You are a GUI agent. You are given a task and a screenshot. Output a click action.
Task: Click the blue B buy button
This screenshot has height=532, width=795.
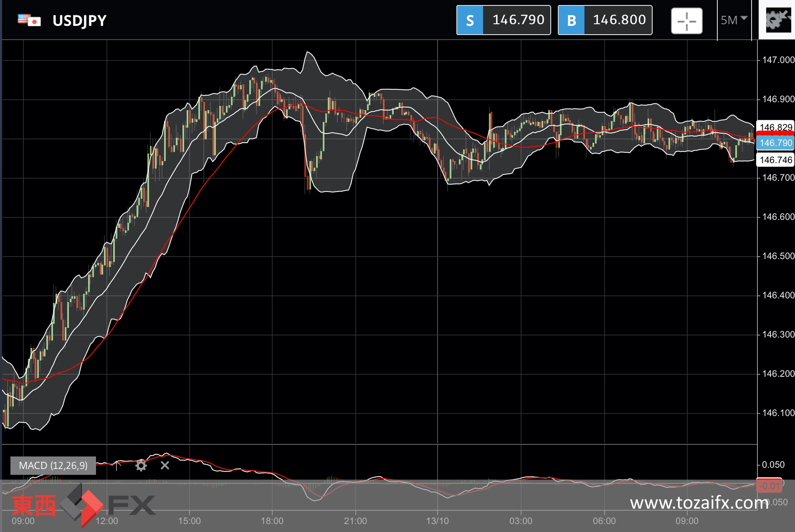[571, 20]
